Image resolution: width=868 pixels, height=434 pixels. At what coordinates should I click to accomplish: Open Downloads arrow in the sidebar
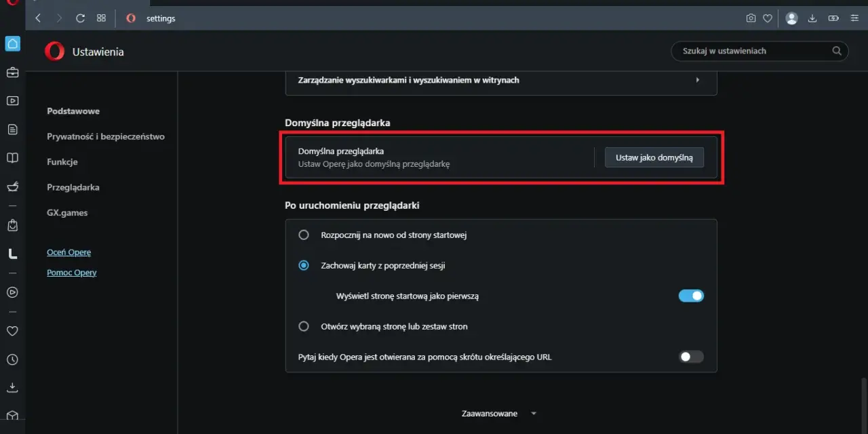[12, 388]
